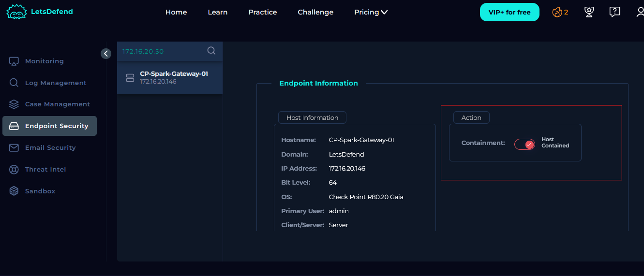
Task: Click the Endpoint Information heading
Action: (x=319, y=83)
